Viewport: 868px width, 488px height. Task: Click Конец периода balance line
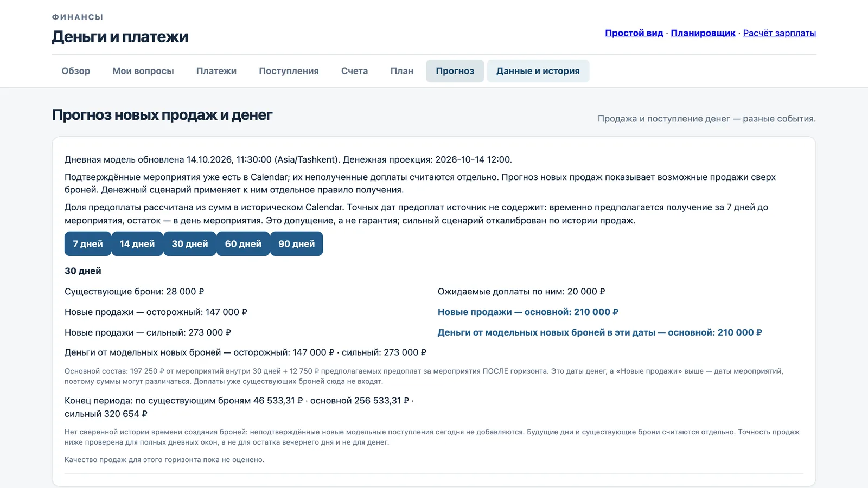[239, 407]
